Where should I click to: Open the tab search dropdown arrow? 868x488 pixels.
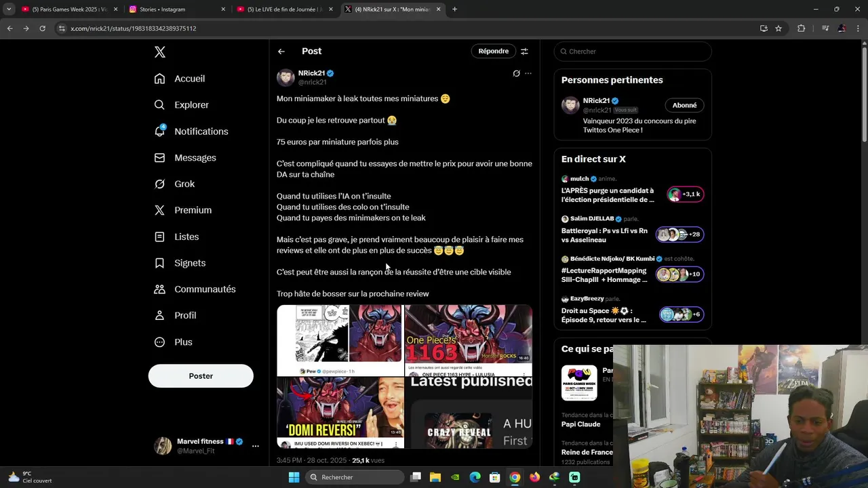click(8, 9)
